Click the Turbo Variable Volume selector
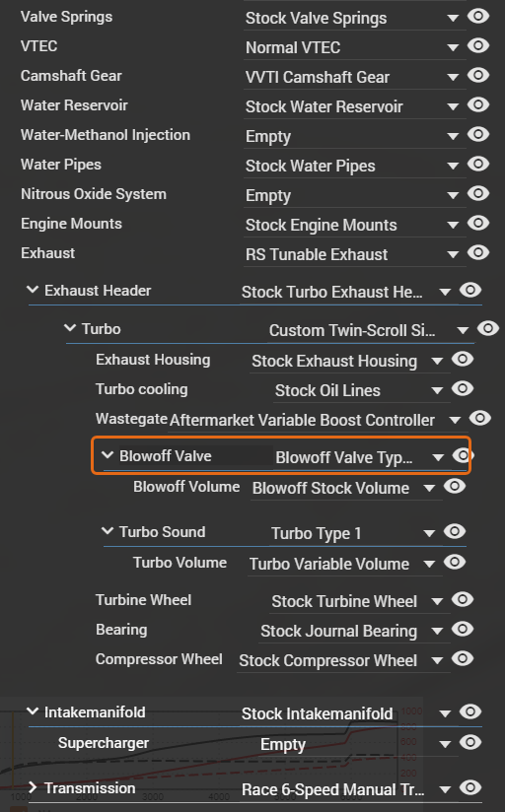Viewport: 505px width, 812px height. [342, 564]
